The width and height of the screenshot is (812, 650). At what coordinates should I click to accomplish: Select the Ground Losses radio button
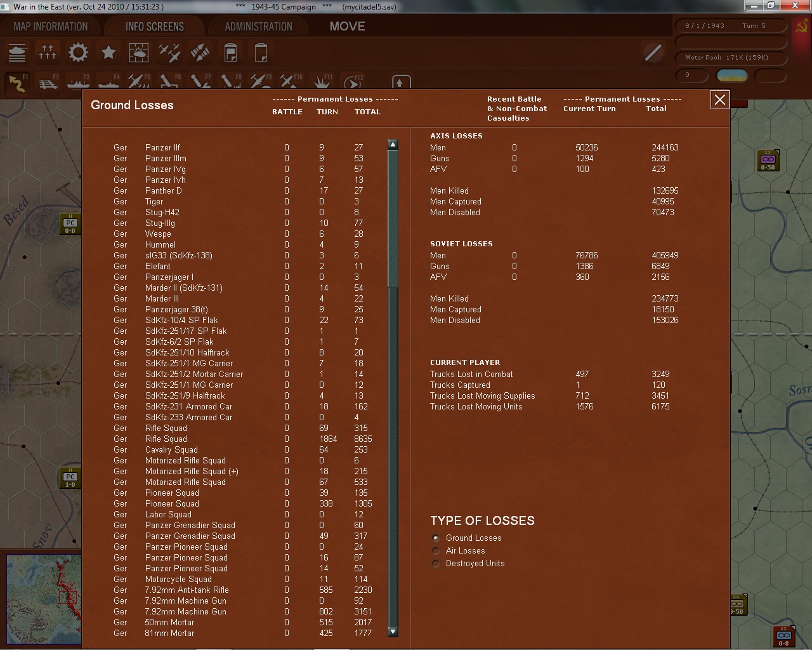(436, 538)
